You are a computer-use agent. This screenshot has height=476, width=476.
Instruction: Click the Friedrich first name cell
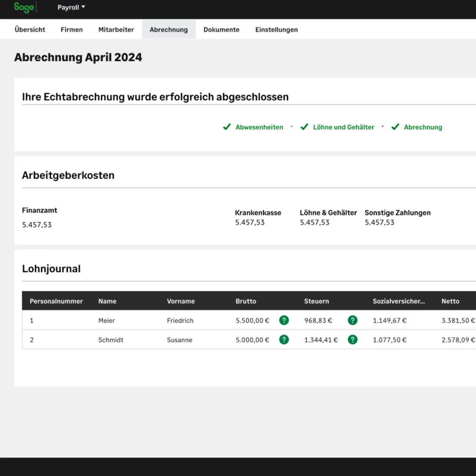pos(180,321)
